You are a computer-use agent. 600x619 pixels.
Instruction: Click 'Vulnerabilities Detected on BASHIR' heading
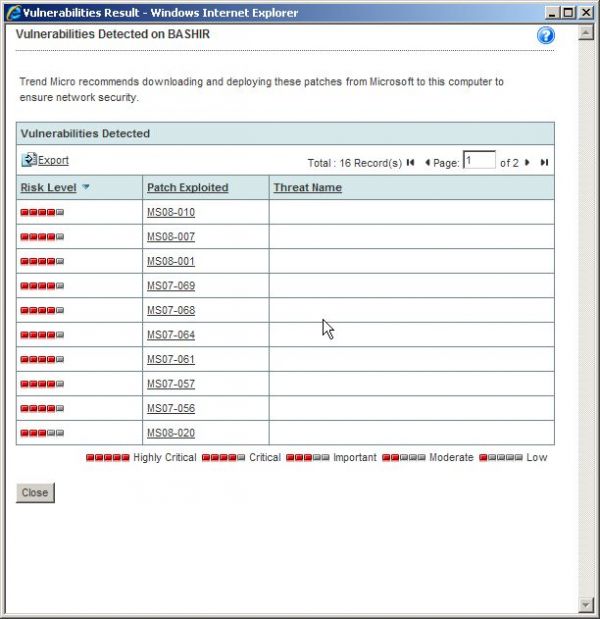coord(113,34)
